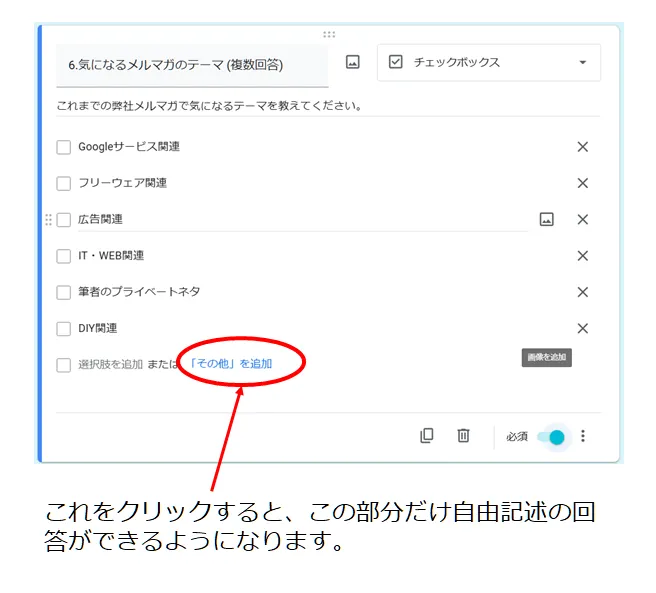The image size is (656, 593).
Task: Open the チェックボックス question type dropdown
Action: coord(488,62)
